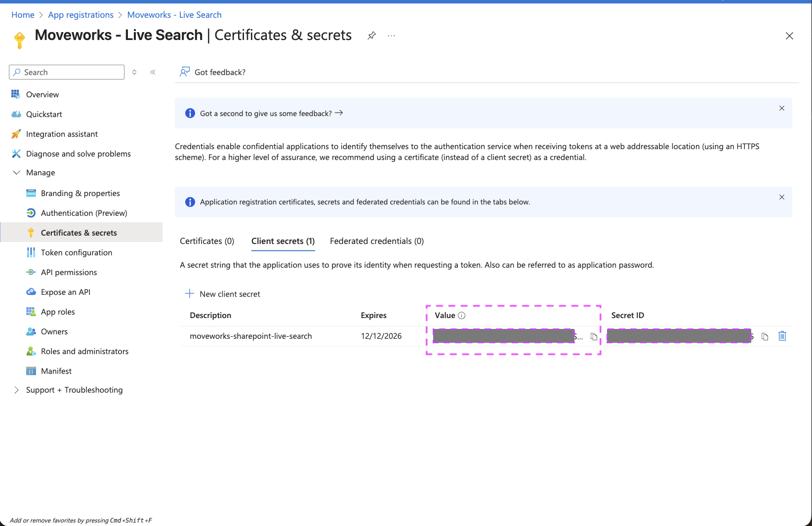Click the Authentication (Preview) icon
Screen dimensions: 812x526
point(31,213)
